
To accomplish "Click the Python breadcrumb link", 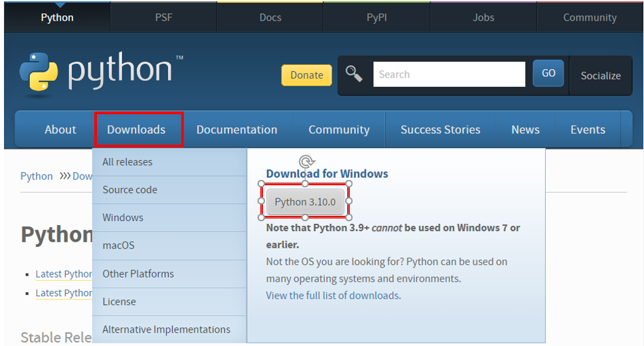I will point(37,176).
